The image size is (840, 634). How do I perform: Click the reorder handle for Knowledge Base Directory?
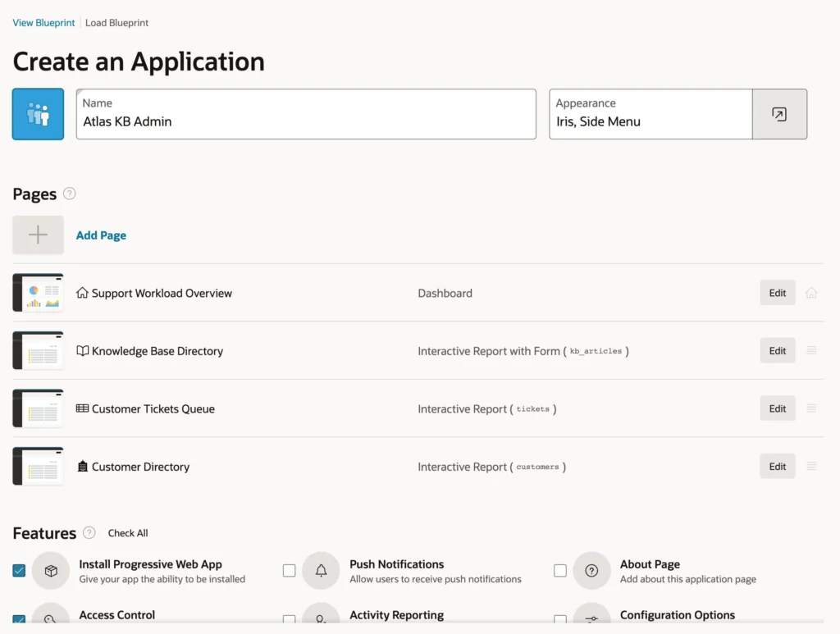811,350
